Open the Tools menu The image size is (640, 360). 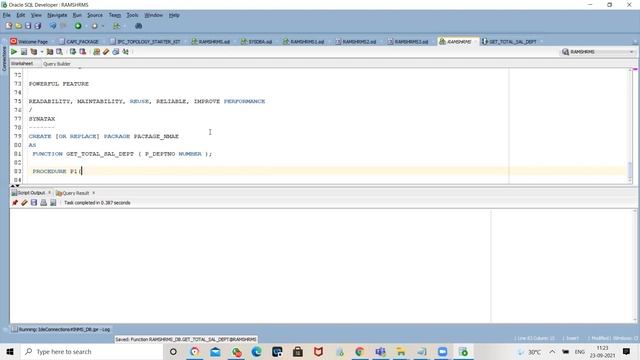(x=132, y=15)
